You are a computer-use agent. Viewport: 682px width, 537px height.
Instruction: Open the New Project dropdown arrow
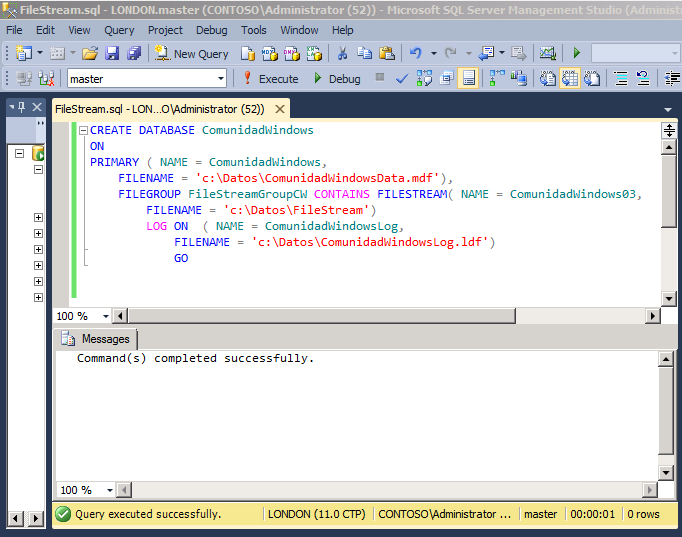40,53
